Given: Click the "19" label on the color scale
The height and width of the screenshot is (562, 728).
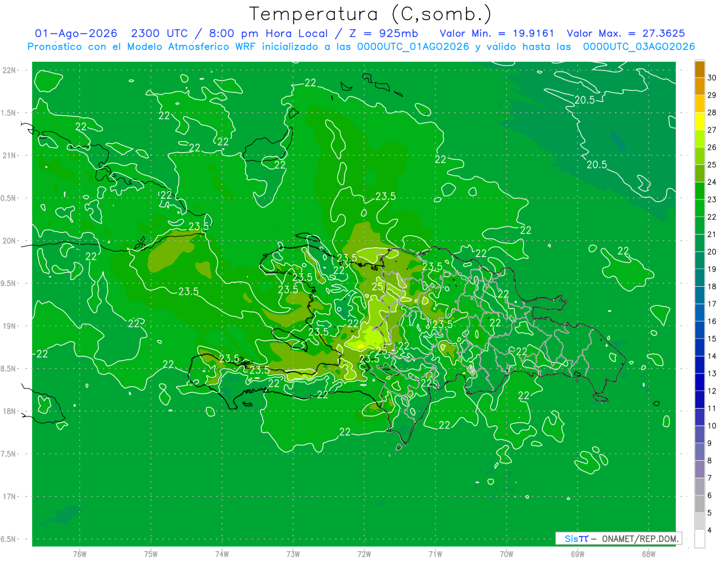Looking at the screenshot, I should pos(712,269).
